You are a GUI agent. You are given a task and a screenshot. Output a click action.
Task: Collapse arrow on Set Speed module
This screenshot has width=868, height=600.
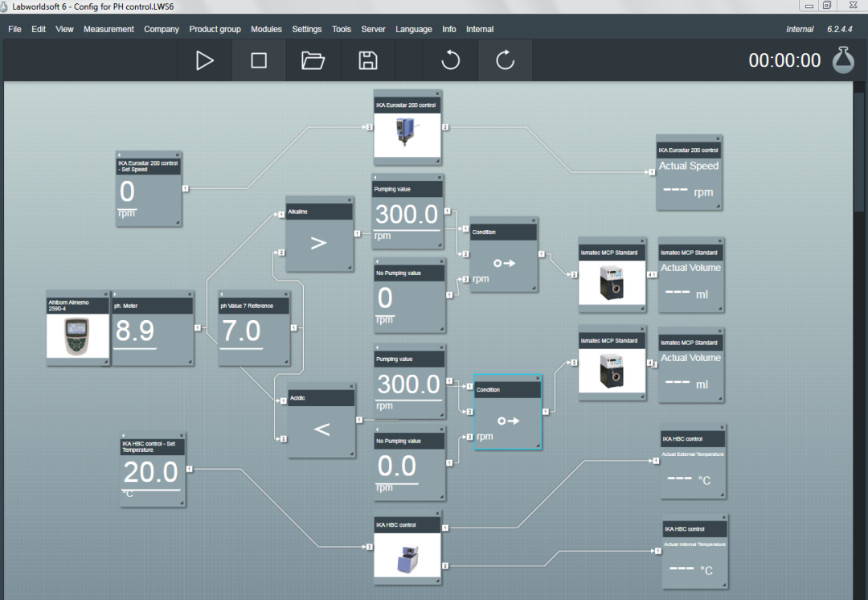(x=120, y=155)
